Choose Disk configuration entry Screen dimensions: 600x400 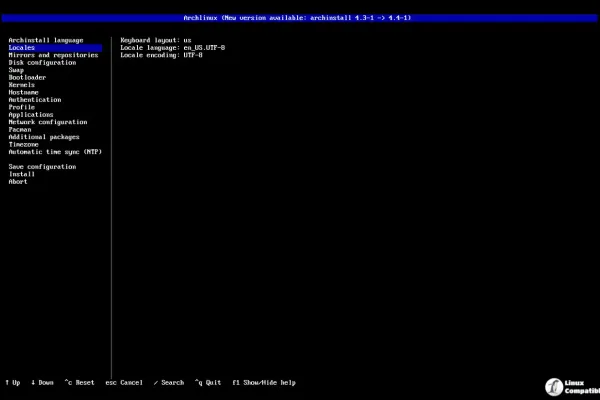pos(42,62)
